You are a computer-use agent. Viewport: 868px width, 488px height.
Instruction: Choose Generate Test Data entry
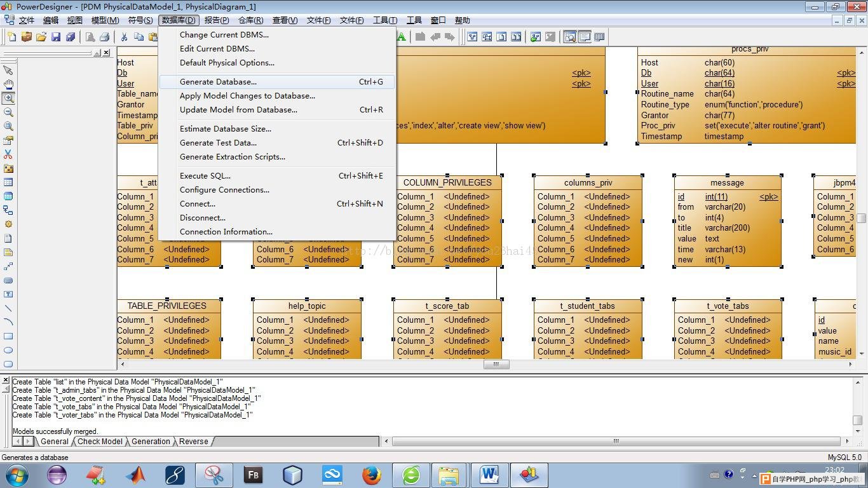(277, 143)
